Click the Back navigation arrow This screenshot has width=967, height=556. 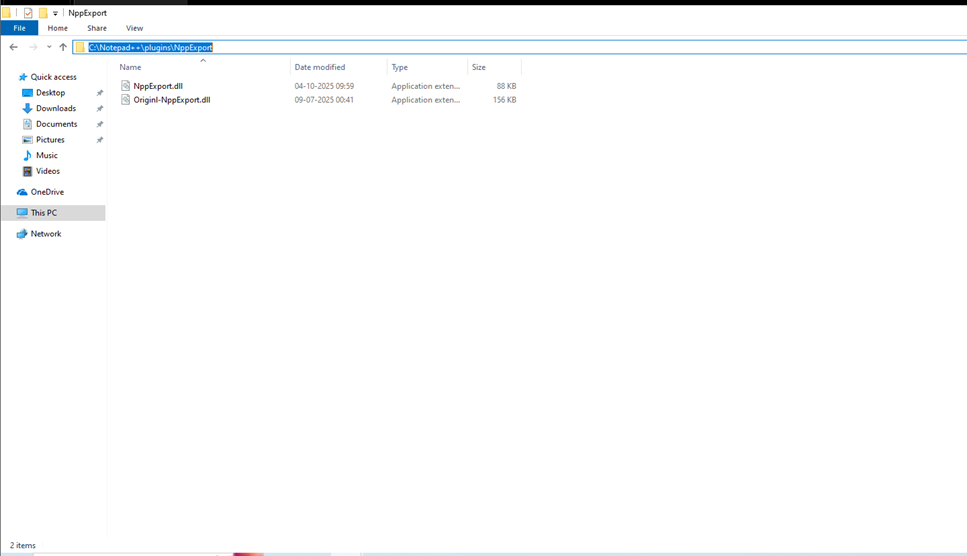point(13,47)
